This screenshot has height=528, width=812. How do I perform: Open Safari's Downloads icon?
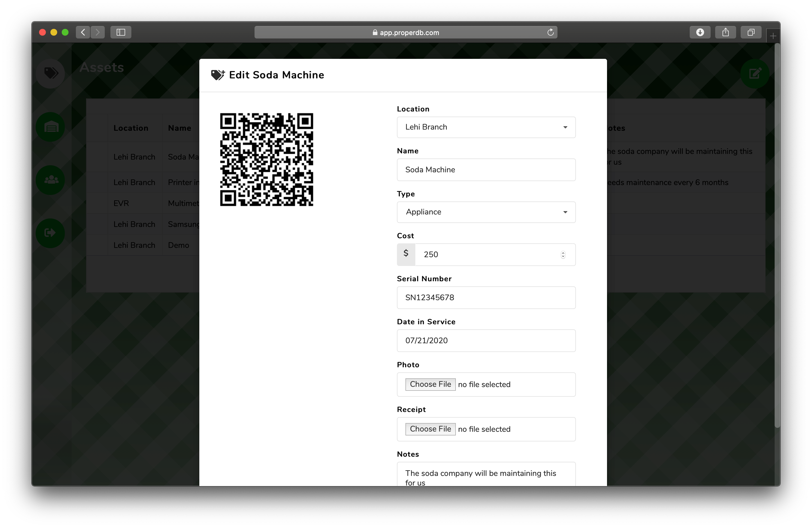coord(700,32)
